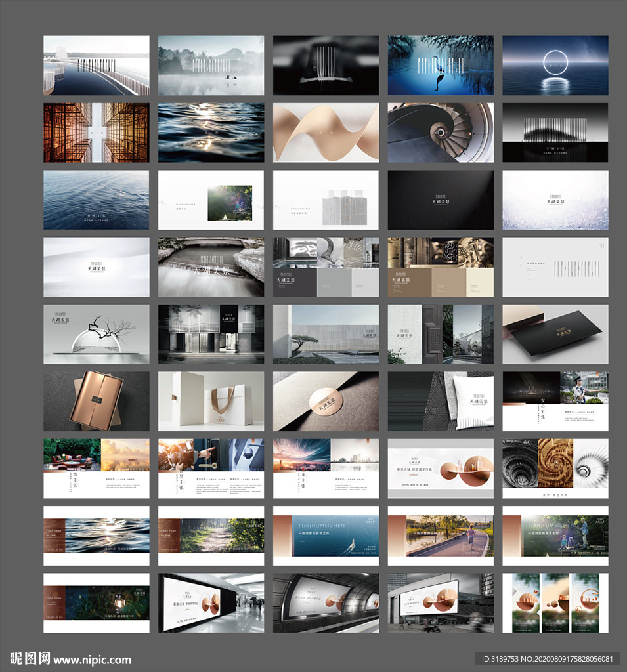Open the white shopping bag mockup
The height and width of the screenshot is (672, 627).
[x=211, y=401]
